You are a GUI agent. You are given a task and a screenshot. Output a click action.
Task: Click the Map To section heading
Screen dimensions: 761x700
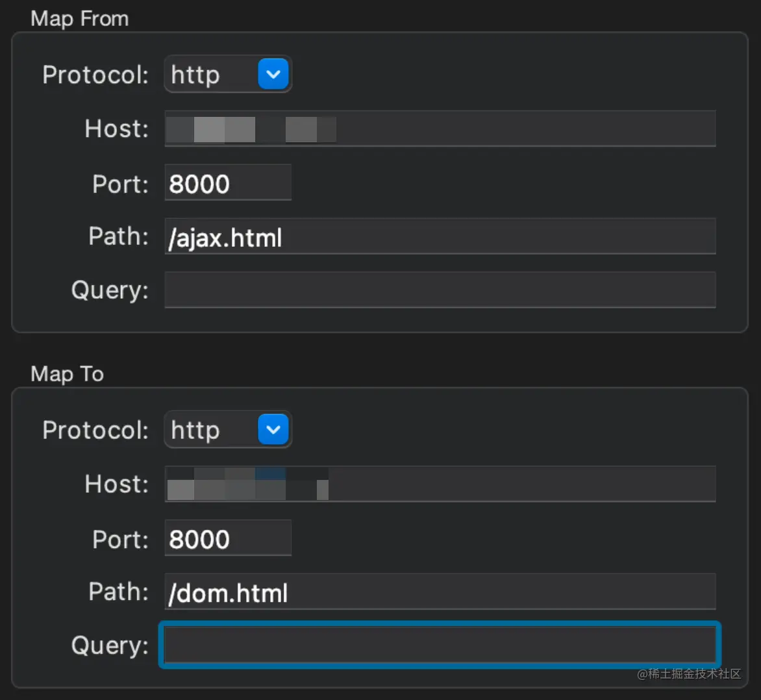point(67,373)
